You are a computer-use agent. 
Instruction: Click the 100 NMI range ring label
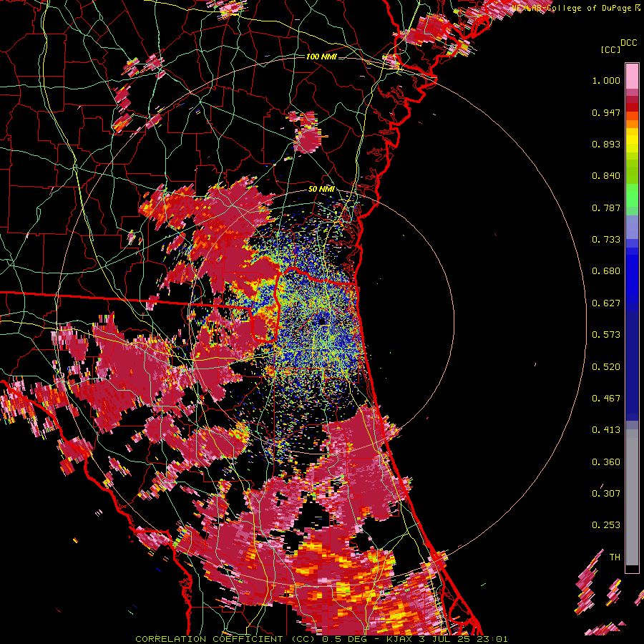321,57
